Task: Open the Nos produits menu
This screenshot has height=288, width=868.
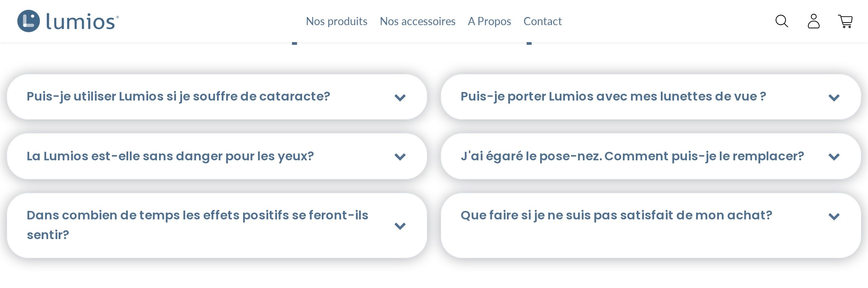Action: coord(337,21)
